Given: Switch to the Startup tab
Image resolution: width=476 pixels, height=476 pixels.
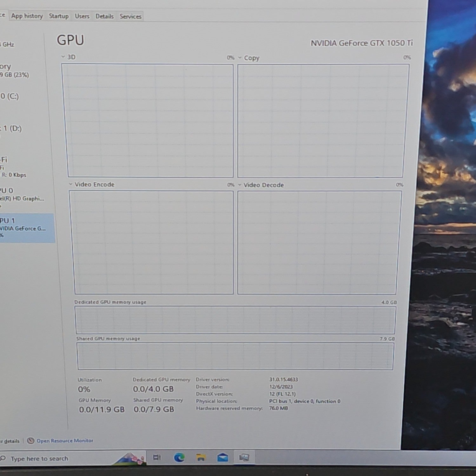Looking at the screenshot, I should click(x=59, y=16).
